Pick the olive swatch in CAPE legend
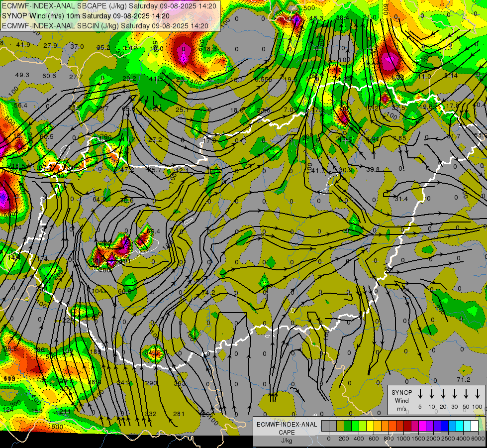 tap(340, 426)
